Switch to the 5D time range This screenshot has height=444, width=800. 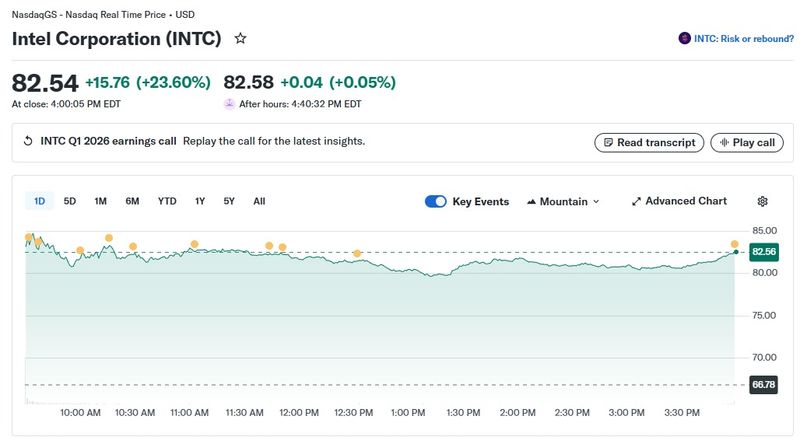point(70,201)
